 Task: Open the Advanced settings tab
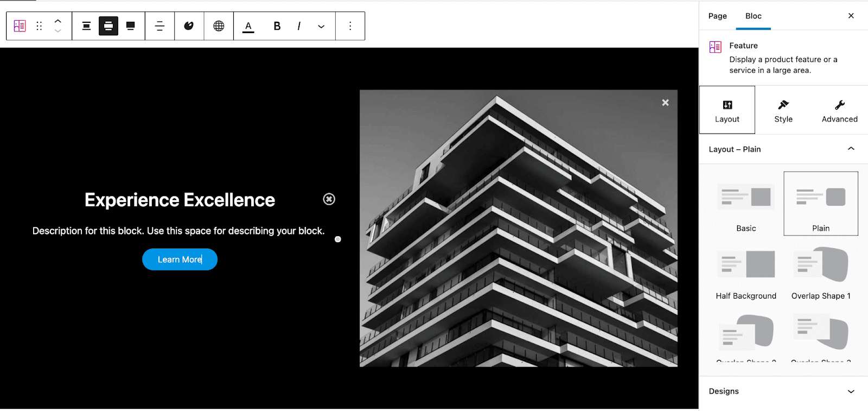pos(839,110)
